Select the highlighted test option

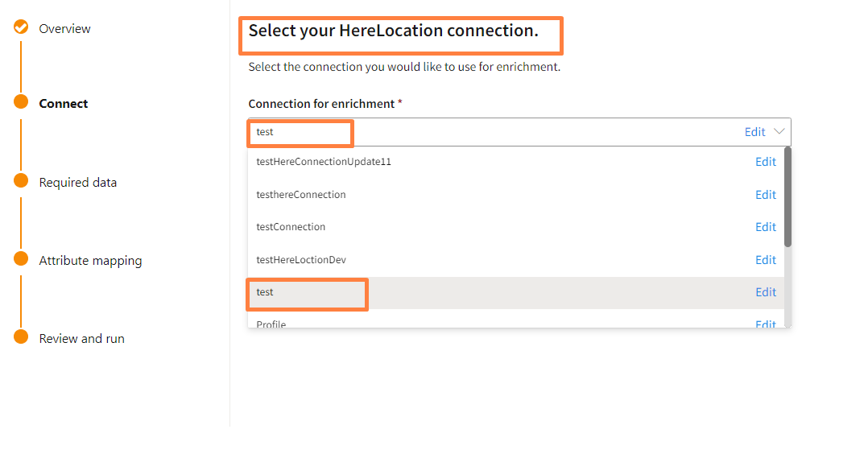(265, 292)
